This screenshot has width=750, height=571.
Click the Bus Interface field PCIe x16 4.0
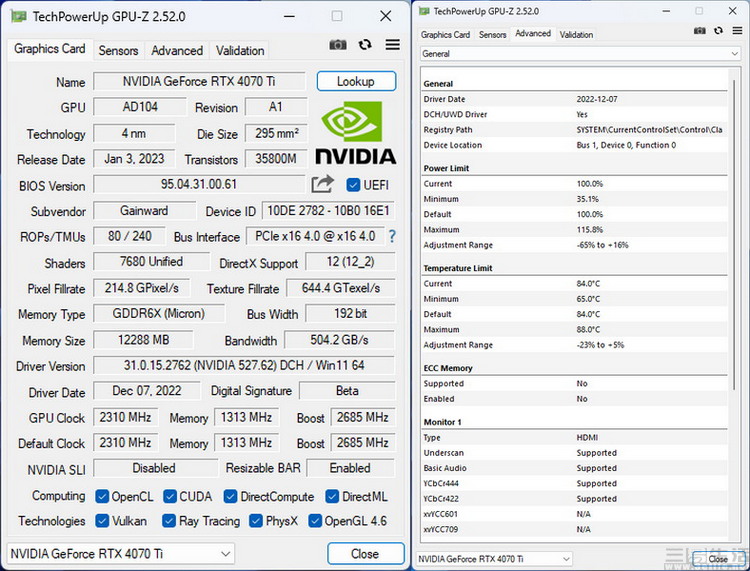tap(315, 236)
